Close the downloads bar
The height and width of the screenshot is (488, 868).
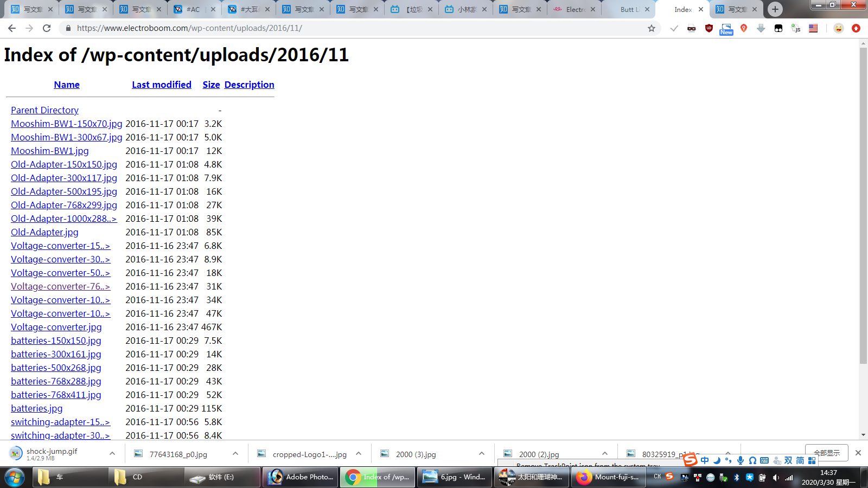pos(858,453)
